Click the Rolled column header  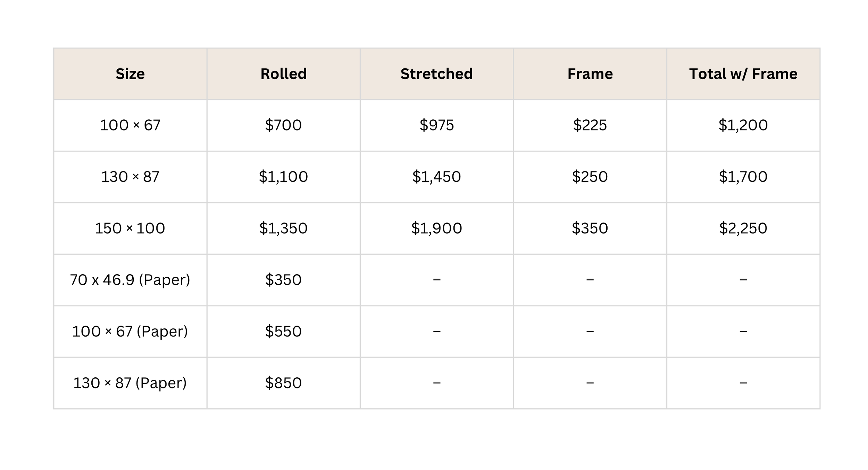click(283, 74)
